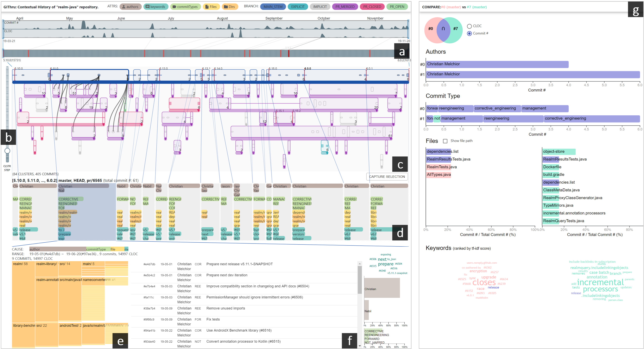Viewport: 644px width, 349px height.
Task: Click the Dirs folder chip
Action: (x=230, y=7)
